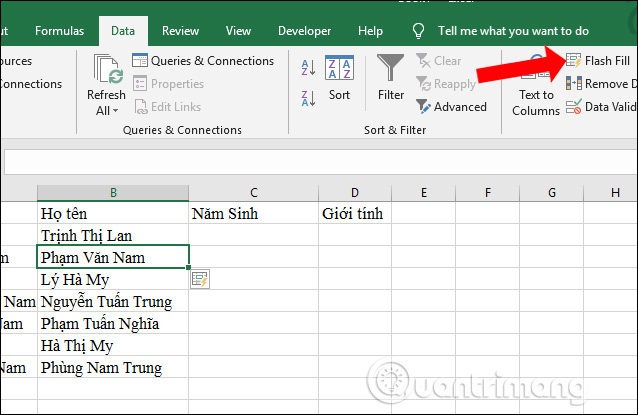Select the cell Nguyễn Tuấn Trung
Viewport: 638px width, 415px height.
click(x=113, y=301)
